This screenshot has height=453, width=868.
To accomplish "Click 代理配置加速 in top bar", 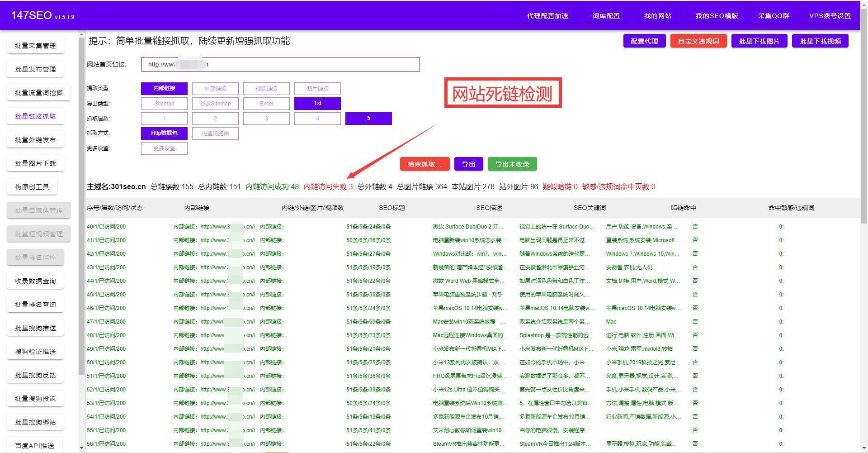I will tap(547, 16).
